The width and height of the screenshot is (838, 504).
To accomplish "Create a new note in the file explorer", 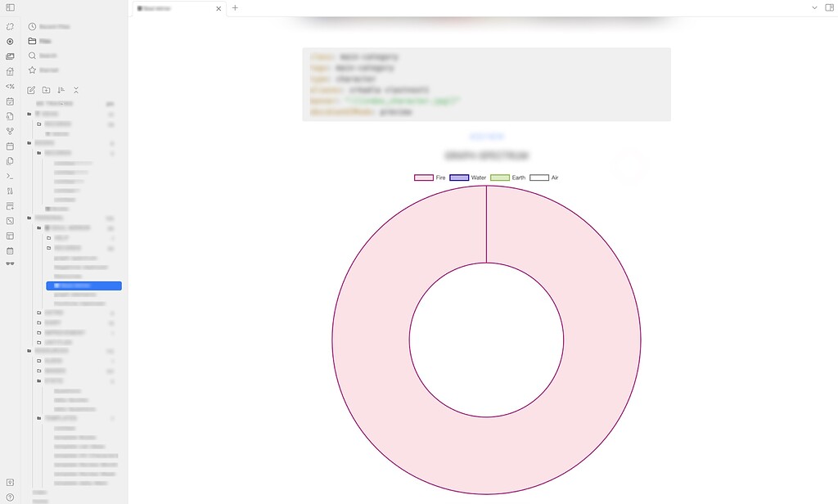I will pyautogui.click(x=30, y=90).
